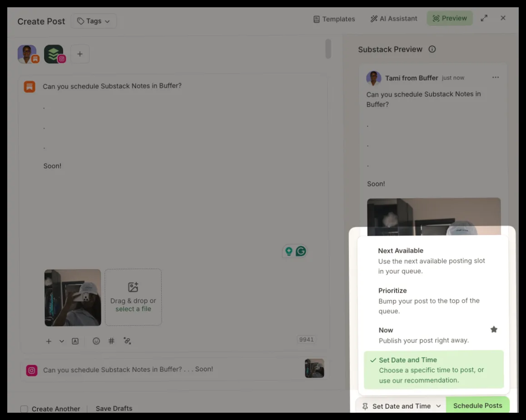The width and height of the screenshot is (526, 420).
Task: Click the 9941 character counter
Action: click(x=306, y=340)
